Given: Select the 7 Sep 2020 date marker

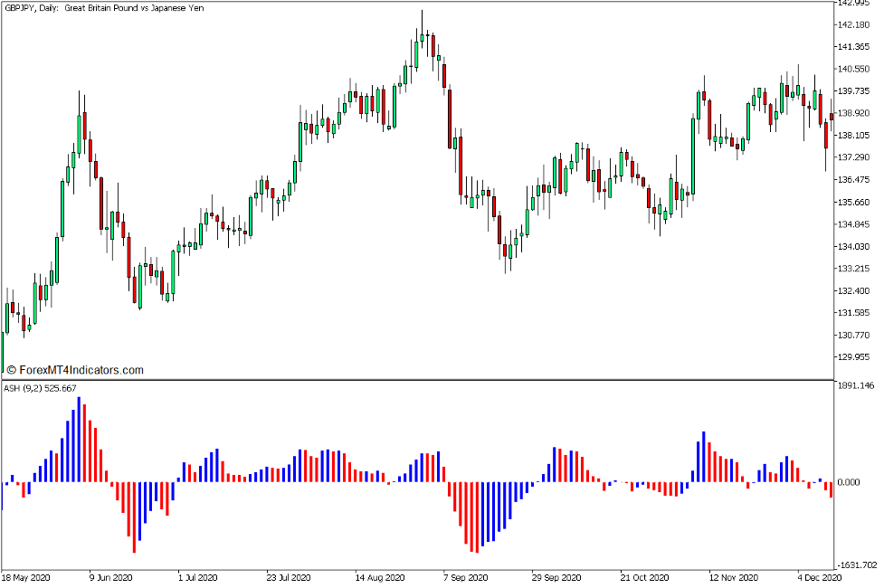Looking at the screenshot, I should click(465, 577).
